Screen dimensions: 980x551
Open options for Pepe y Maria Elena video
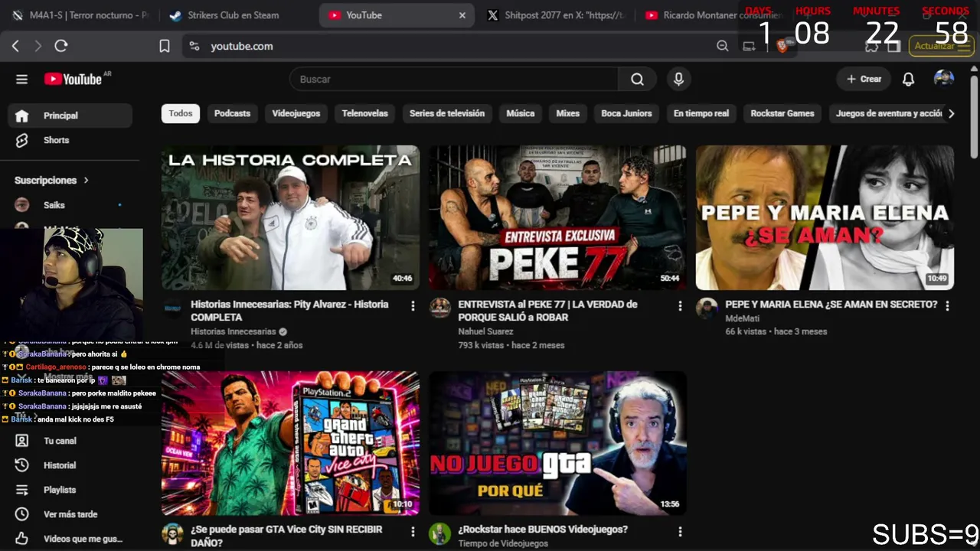(x=947, y=306)
